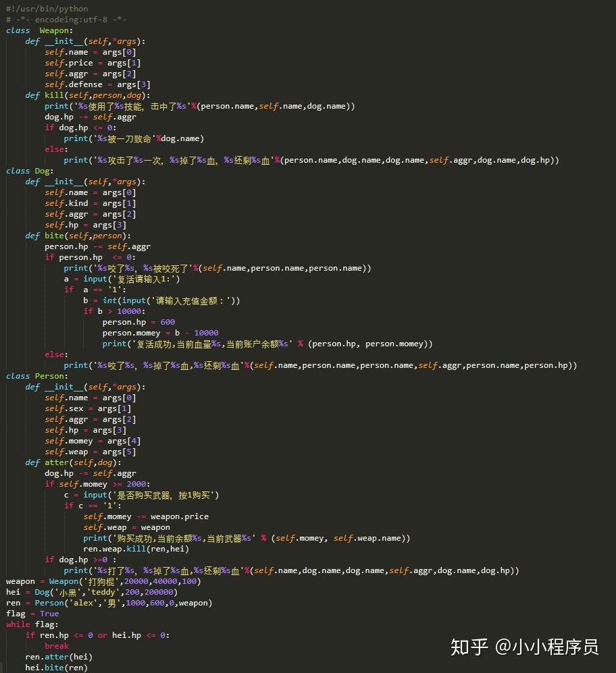Image resolution: width=616 pixels, height=673 pixels.
Task: Click 'dog.hp -= self.aggr' in kill method
Action: 91,117
